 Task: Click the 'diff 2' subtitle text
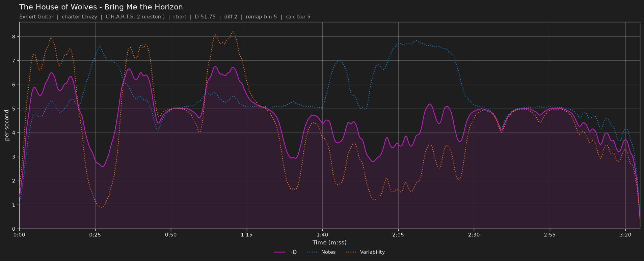tap(231, 17)
